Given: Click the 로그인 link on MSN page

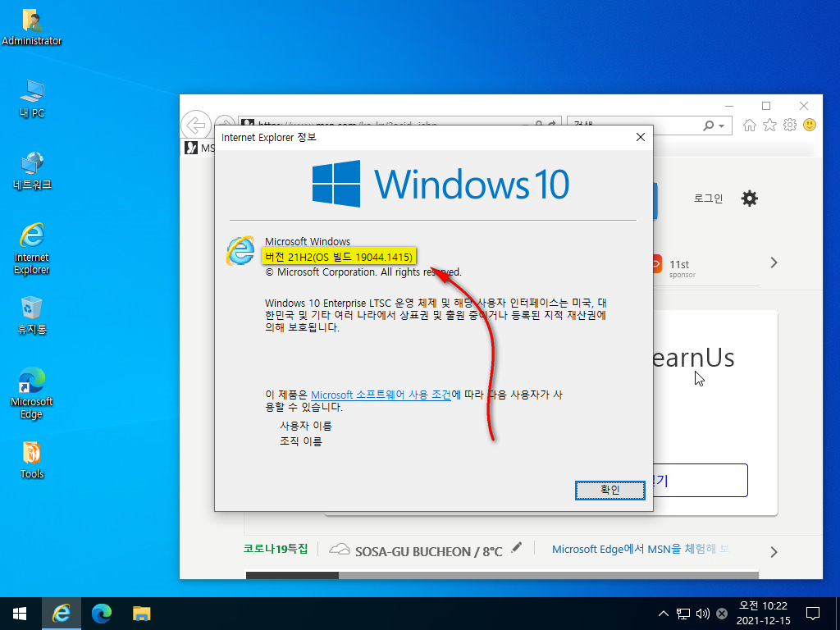Looking at the screenshot, I should (x=708, y=199).
